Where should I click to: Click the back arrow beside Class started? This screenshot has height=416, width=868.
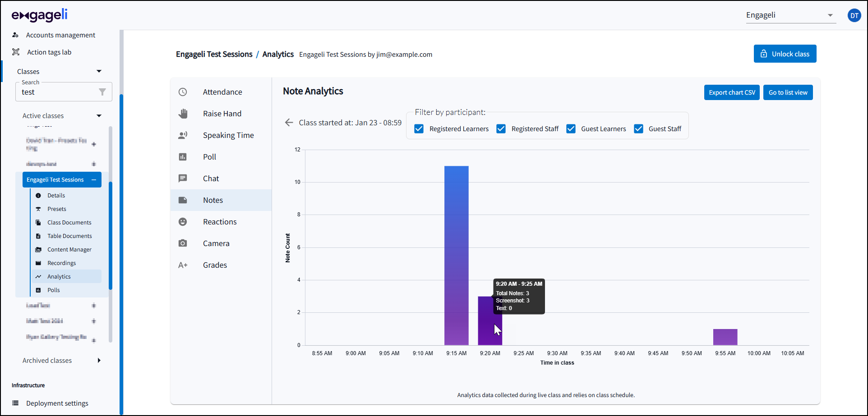(x=289, y=123)
